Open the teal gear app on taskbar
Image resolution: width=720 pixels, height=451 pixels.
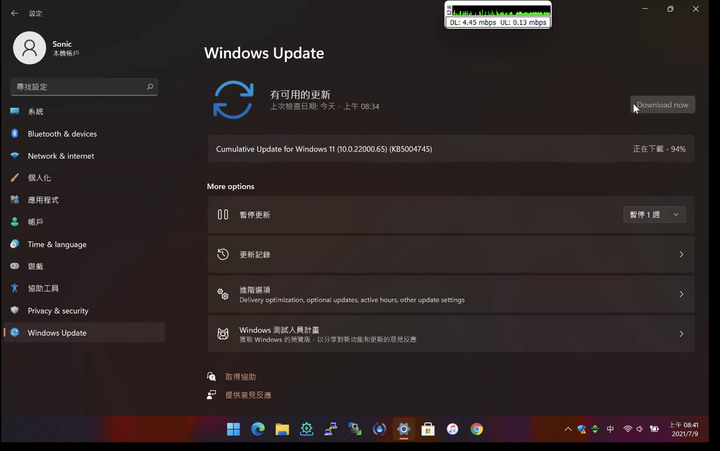click(307, 429)
